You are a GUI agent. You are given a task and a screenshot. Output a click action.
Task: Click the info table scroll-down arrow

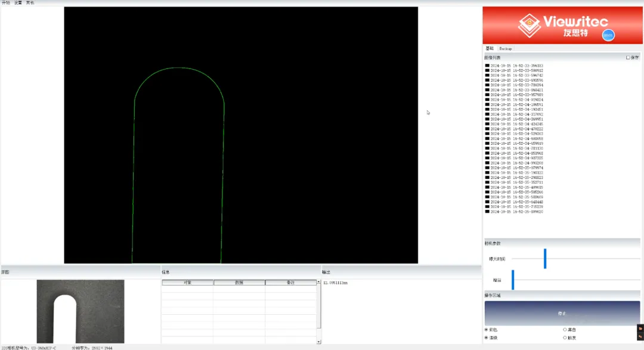tap(318, 342)
